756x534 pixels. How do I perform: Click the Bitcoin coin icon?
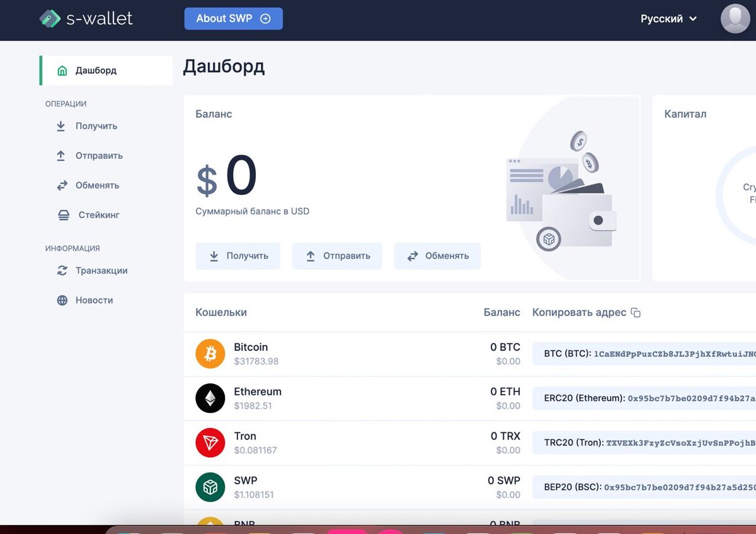pos(210,354)
